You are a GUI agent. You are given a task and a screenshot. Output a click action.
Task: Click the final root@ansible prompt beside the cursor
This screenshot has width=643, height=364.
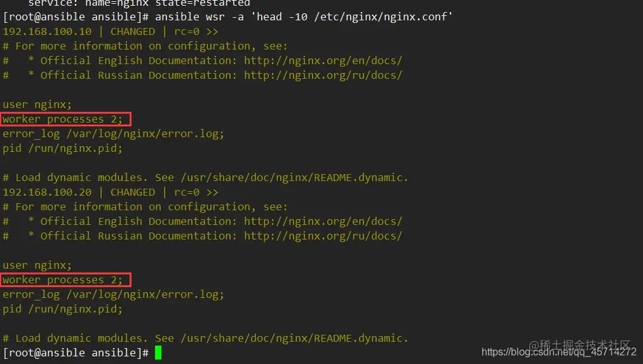[x=76, y=353]
